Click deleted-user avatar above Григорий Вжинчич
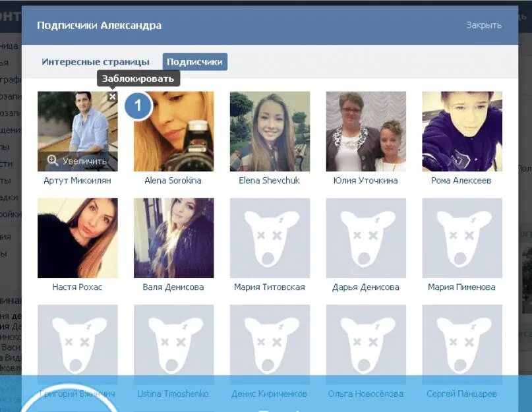This screenshot has width=532, height=412. click(x=78, y=345)
